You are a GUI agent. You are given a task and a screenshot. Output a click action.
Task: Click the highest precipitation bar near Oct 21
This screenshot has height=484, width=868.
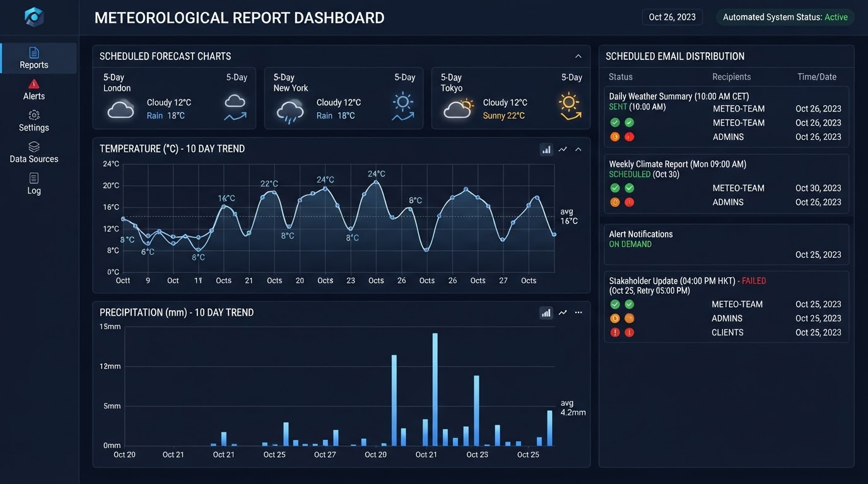[435, 389]
